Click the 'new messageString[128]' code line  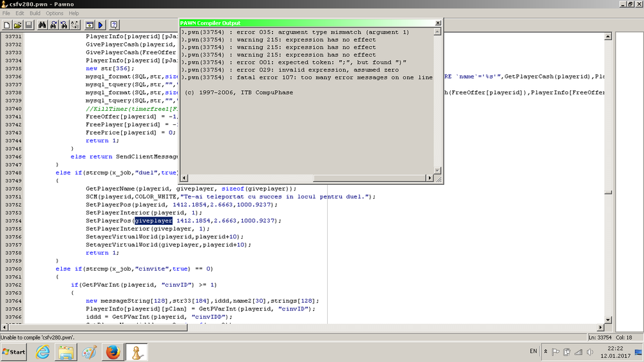coord(202,301)
